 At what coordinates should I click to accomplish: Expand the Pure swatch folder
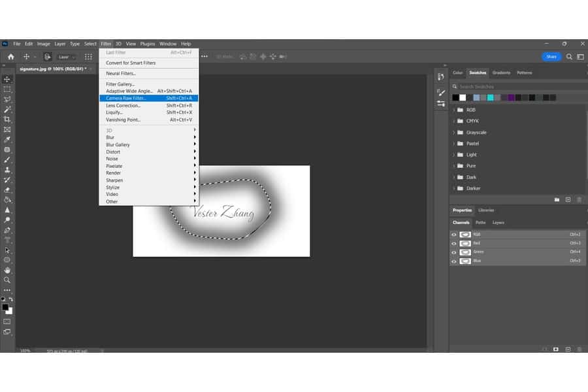tap(454, 166)
